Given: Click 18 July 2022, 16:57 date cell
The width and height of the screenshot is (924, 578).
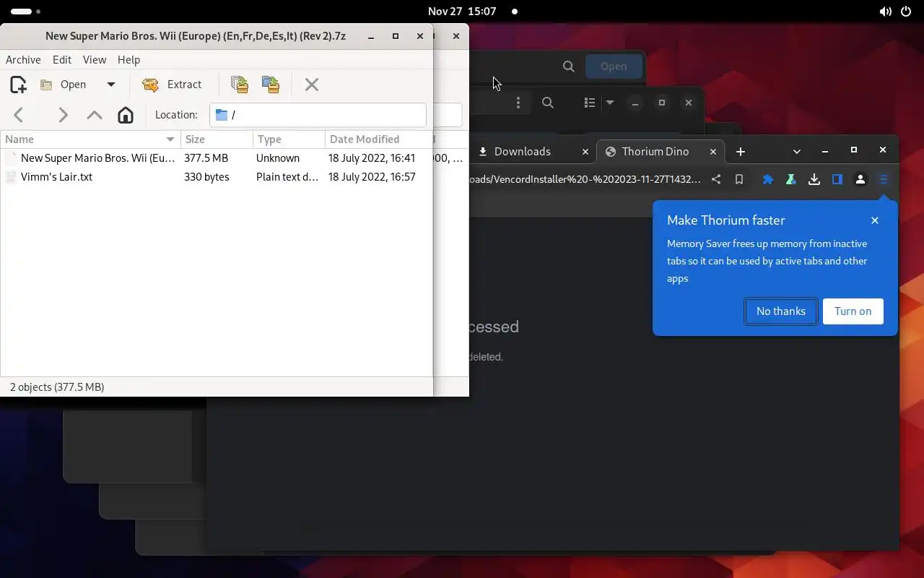Looking at the screenshot, I should pos(372,177).
